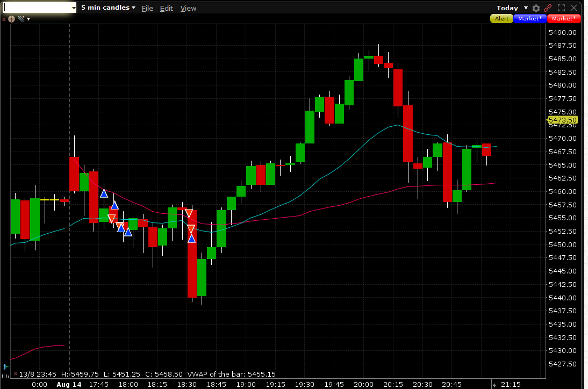Image resolution: width=588 pixels, height=389 pixels.
Task: Click the Aug 14 date label
Action: (69, 385)
